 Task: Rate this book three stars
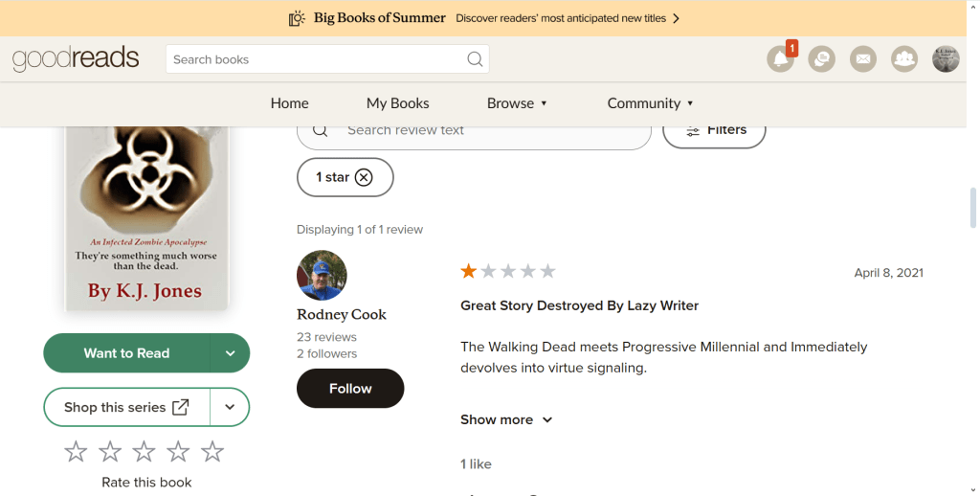(144, 452)
